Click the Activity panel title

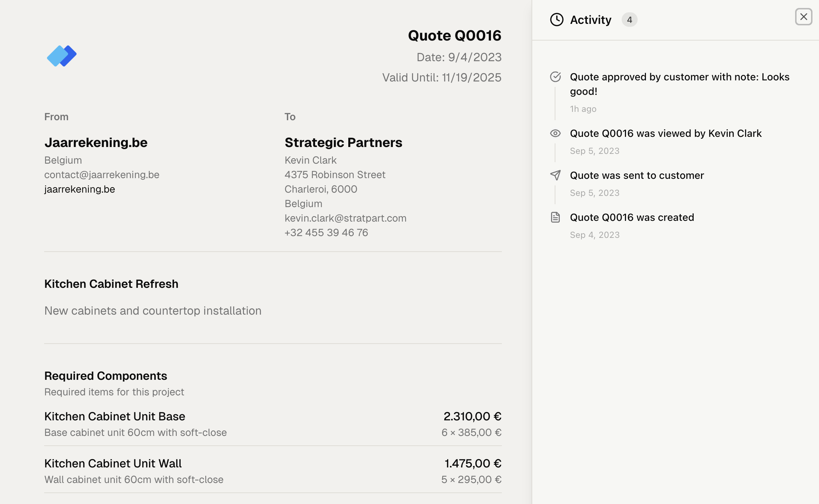[591, 20]
